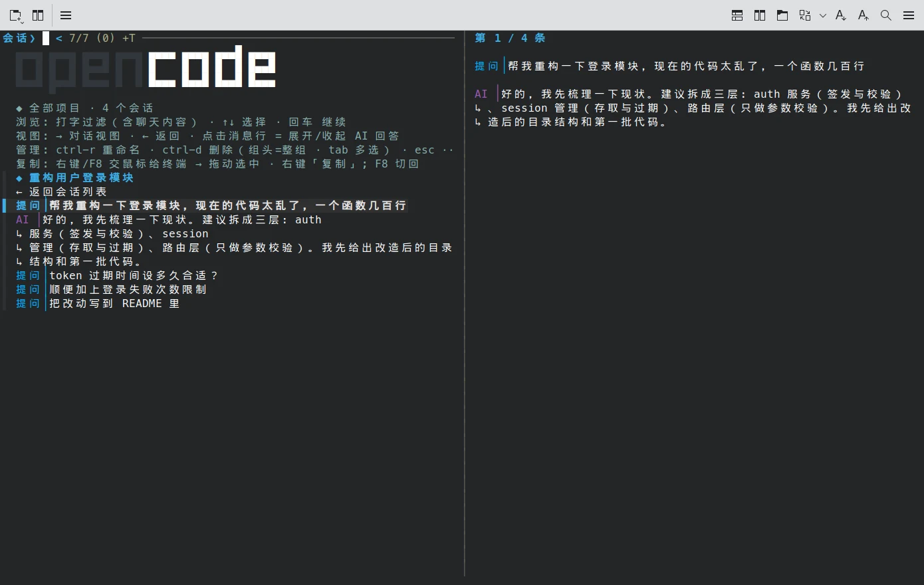The width and height of the screenshot is (924, 585).
Task: Expand the left-pane AI reply starting 好的，我先梳理一下现状
Action: (235, 241)
